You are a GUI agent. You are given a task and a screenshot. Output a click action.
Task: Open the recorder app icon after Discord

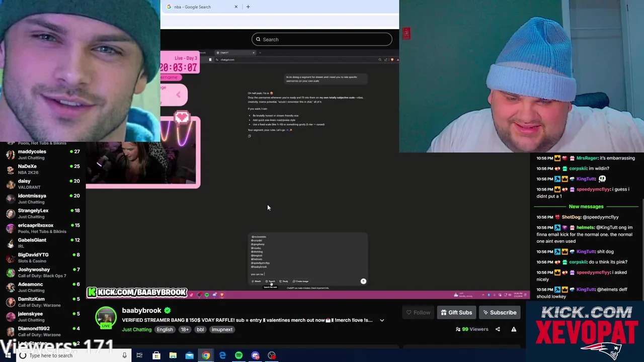pos(272,355)
